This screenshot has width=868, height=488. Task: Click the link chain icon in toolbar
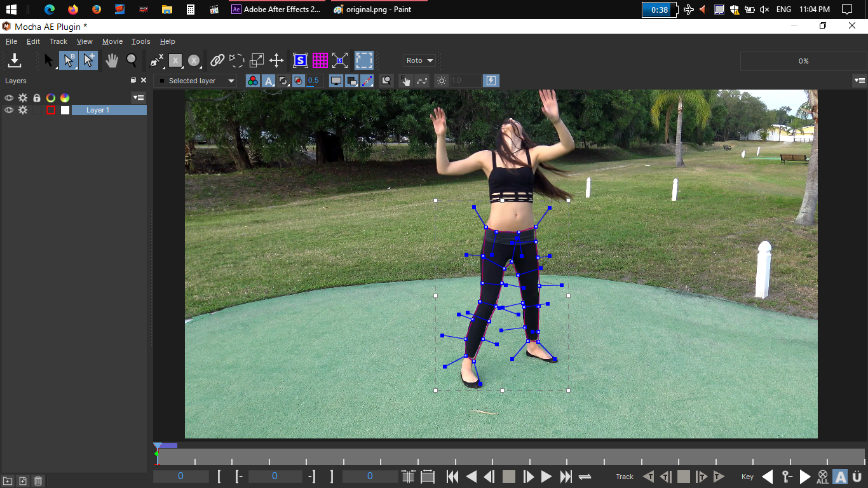(x=217, y=60)
